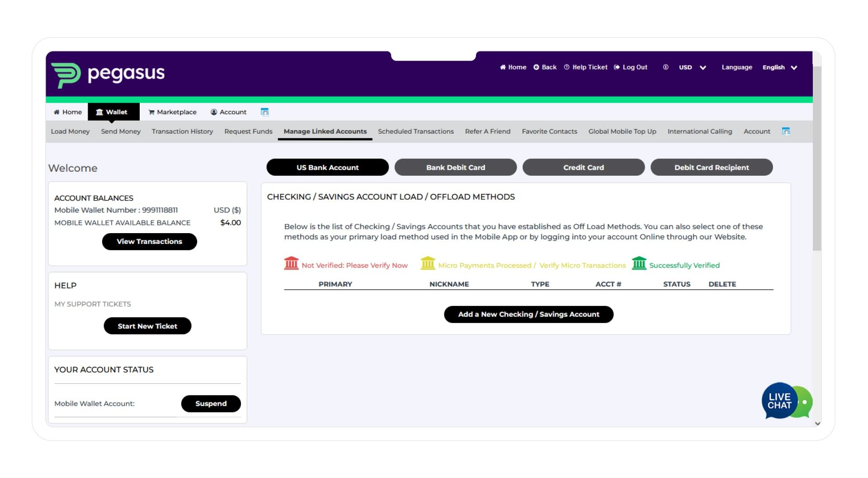This screenshot has width=868, height=478.
Task: Click the green Successfully Verified bank icon
Action: (x=639, y=263)
